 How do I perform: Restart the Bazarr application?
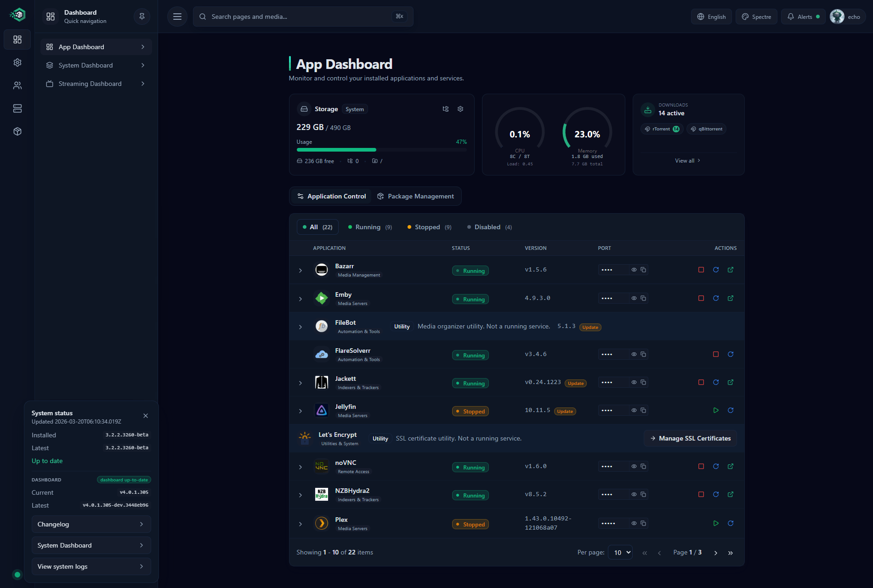pos(716,270)
